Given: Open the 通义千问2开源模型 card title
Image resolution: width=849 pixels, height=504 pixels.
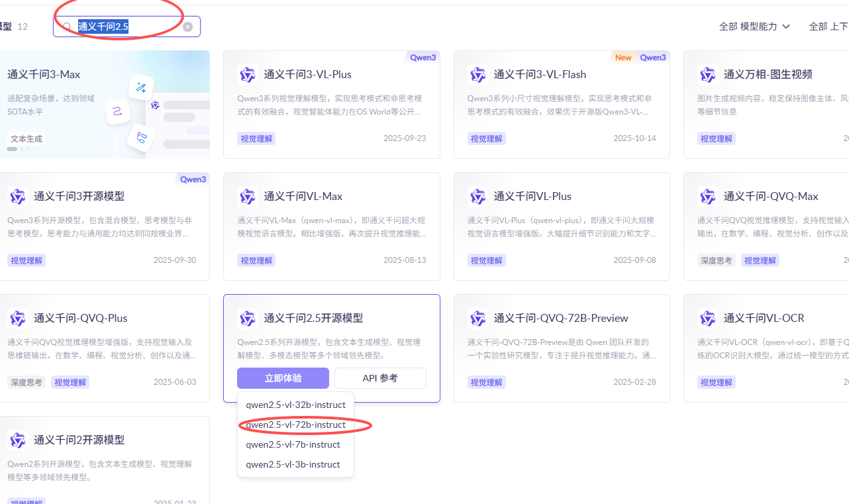Looking at the screenshot, I should 79,440.
